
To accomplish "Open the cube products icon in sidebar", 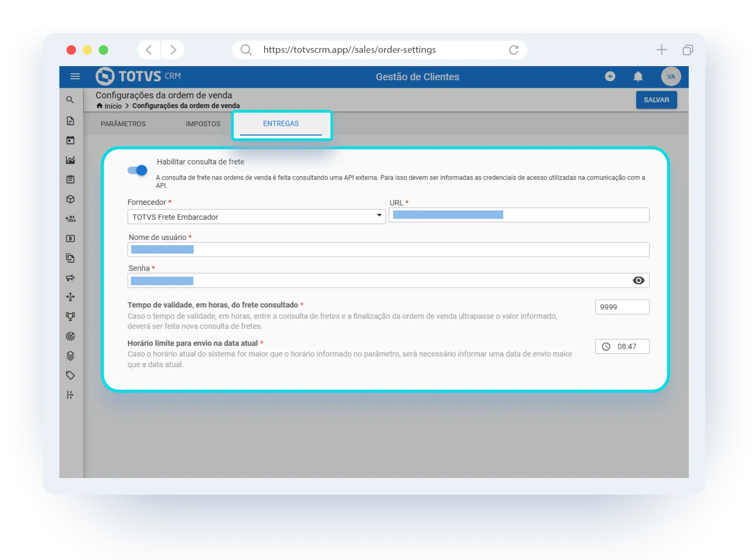I will pos(70,199).
